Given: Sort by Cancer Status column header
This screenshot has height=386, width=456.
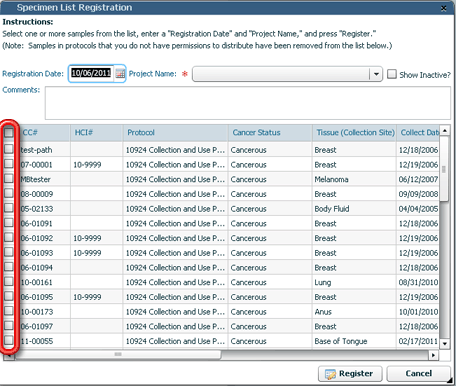Looking at the screenshot, I should tap(270, 133).
